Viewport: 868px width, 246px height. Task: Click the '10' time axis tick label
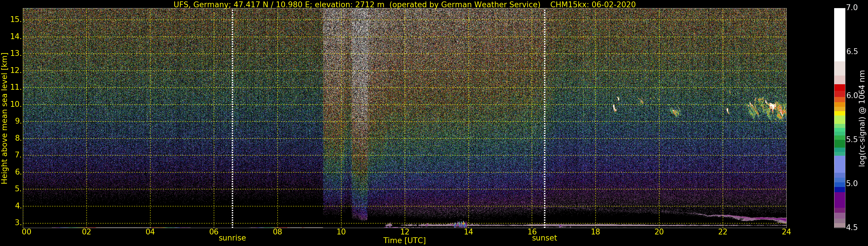pyautogui.click(x=341, y=232)
